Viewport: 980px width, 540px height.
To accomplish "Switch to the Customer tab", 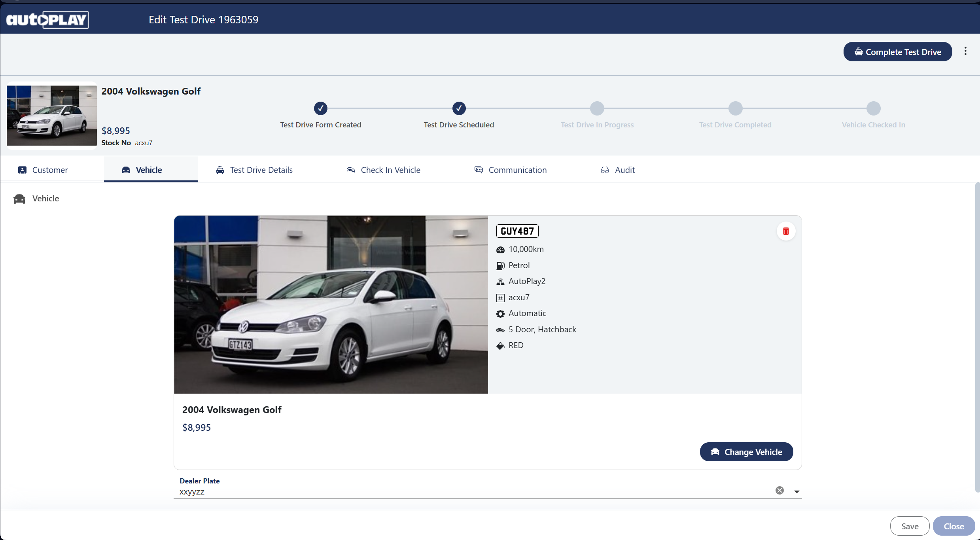I will tap(43, 170).
